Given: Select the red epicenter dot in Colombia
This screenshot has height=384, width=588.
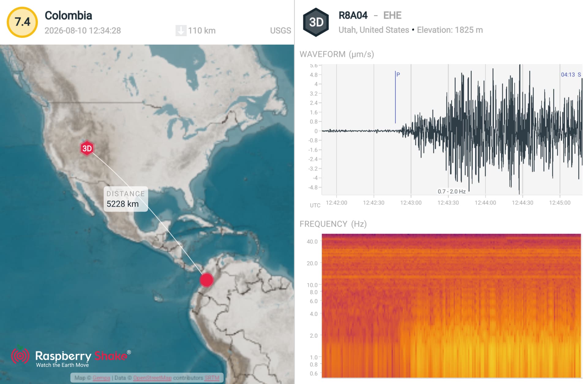Looking at the screenshot, I should [206, 280].
